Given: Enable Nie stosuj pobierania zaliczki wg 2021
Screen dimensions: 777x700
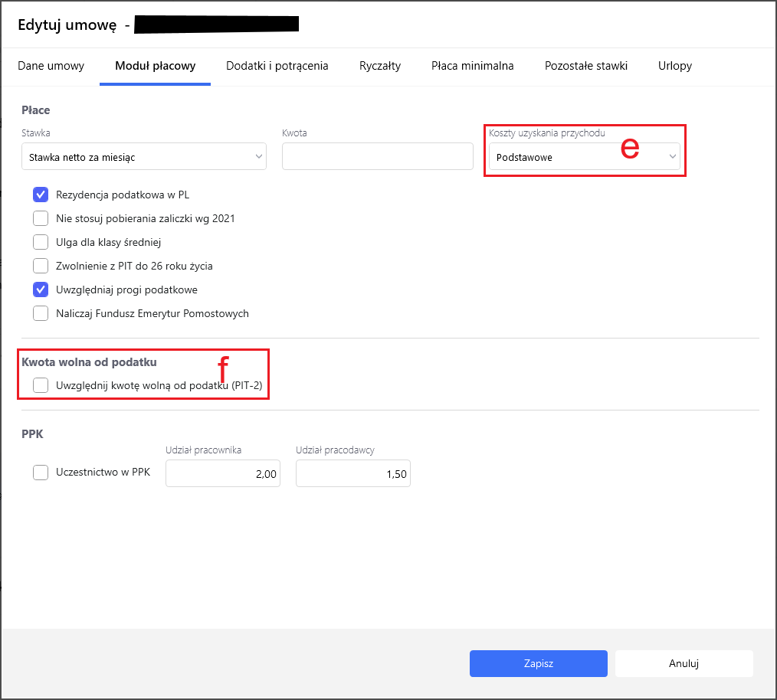Looking at the screenshot, I should click(41, 218).
